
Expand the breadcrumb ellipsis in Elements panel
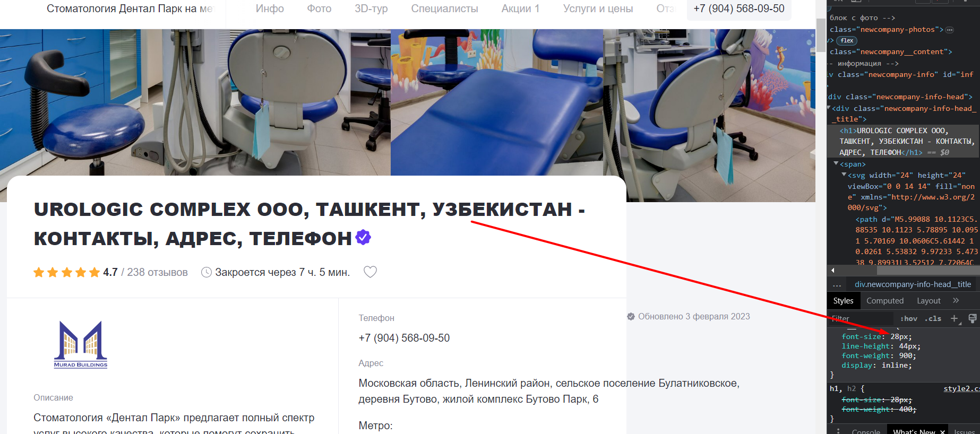click(x=837, y=284)
